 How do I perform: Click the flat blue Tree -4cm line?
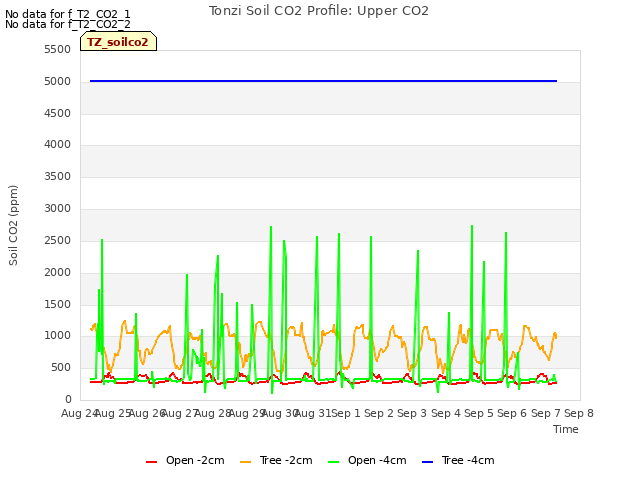click(323, 81)
